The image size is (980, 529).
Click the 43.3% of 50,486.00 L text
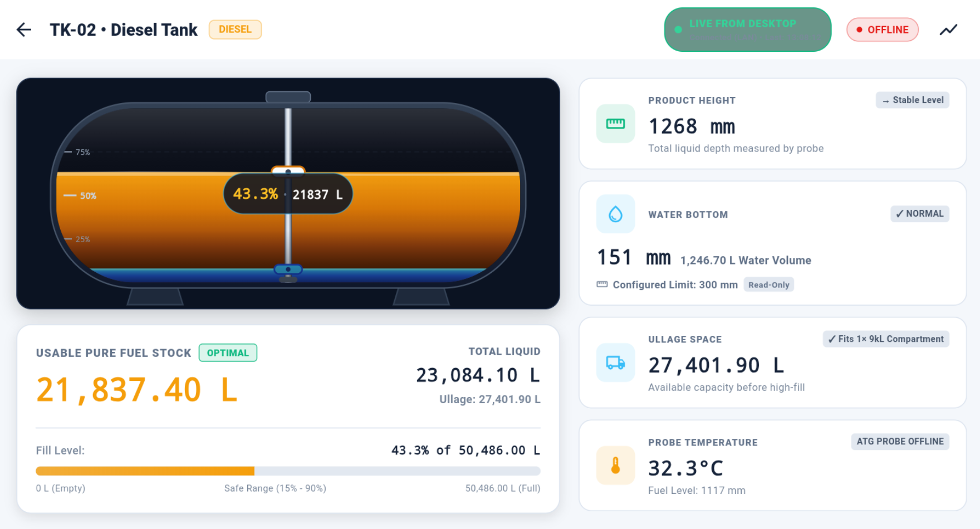tap(465, 450)
